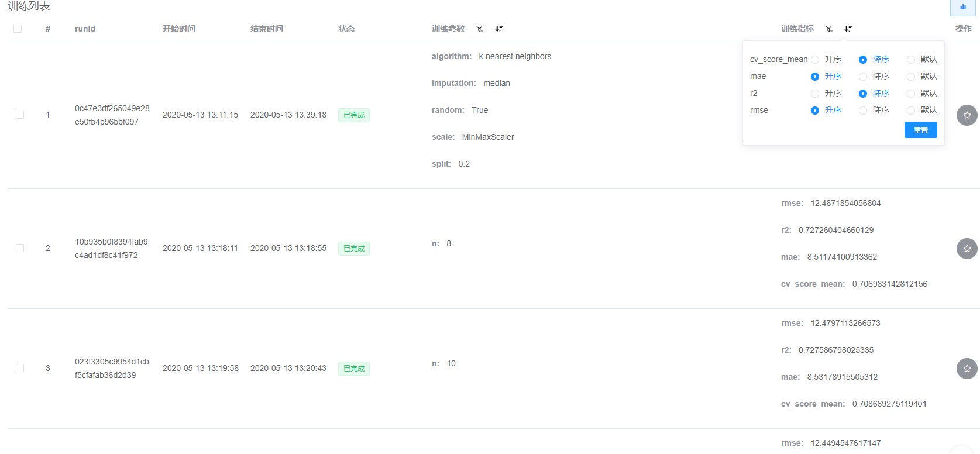Click the 操作 column header
Screen dimensions: 980x454
click(x=964, y=29)
